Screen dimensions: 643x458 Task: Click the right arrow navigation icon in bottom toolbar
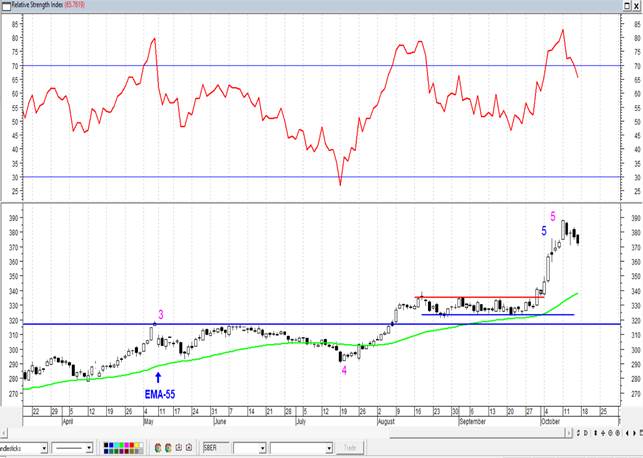click(x=634, y=433)
